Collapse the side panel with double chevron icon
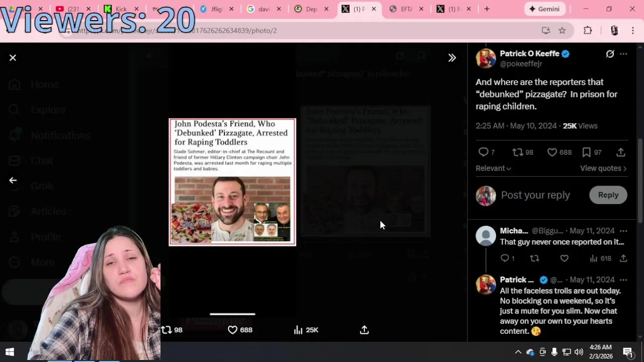Viewport: 644px width, 362px height. pos(452,58)
